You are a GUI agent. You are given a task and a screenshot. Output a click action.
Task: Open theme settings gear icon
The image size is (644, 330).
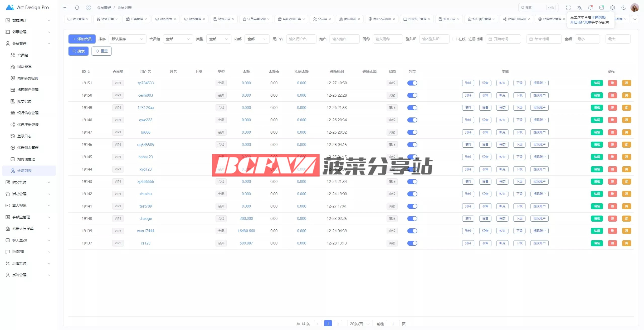[613, 8]
